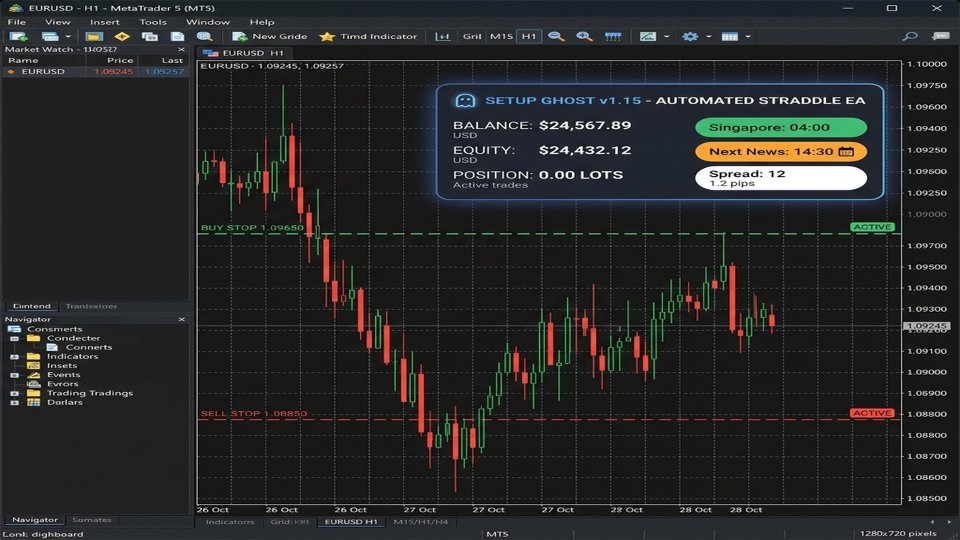
Task: Open the chat messages icon
Action: pos(940,37)
